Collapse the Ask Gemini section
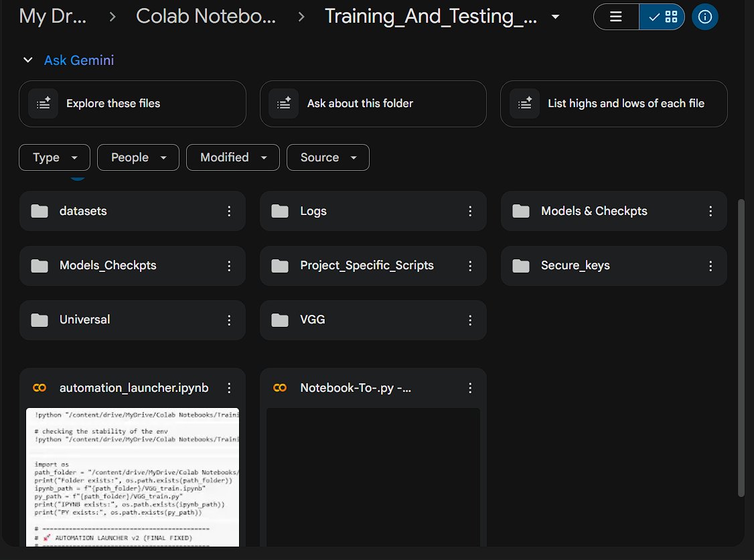754x560 pixels. 27,60
